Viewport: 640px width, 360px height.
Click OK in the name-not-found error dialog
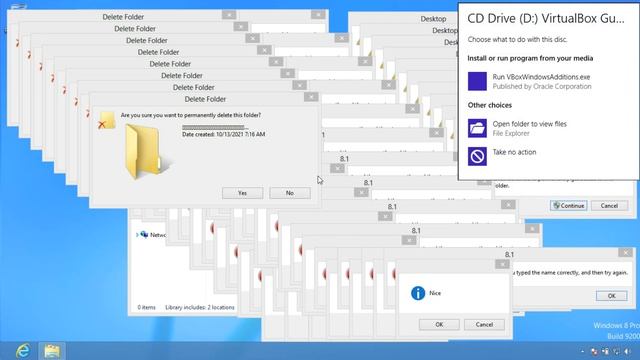click(x=611, y=296)
